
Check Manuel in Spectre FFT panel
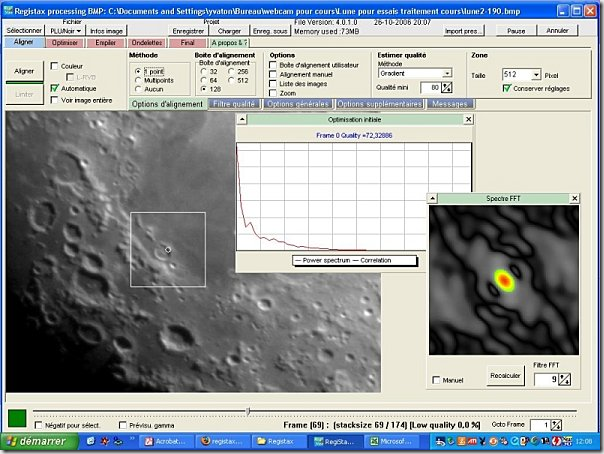pyautogui.click(x=436, y=380)
